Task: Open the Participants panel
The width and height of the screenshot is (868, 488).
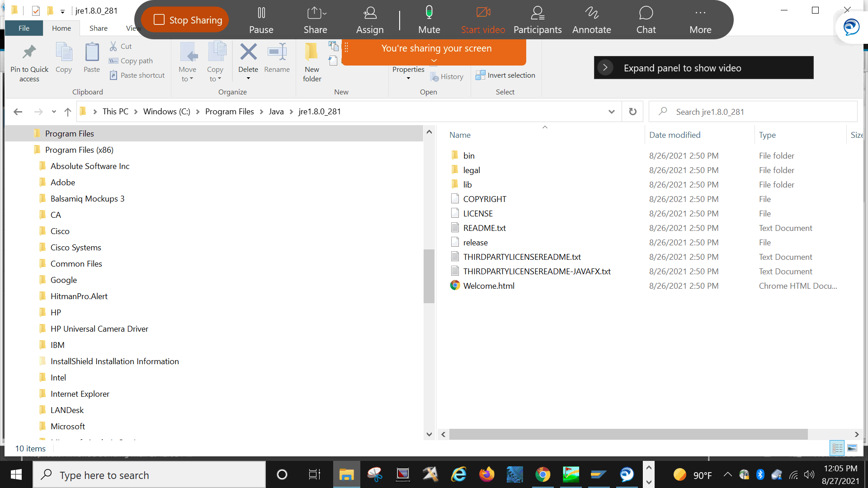Action: (537, 19)
